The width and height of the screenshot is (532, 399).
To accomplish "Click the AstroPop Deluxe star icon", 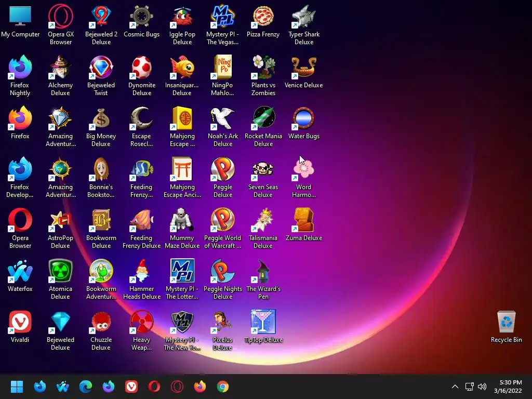I will tap(61, 220).
